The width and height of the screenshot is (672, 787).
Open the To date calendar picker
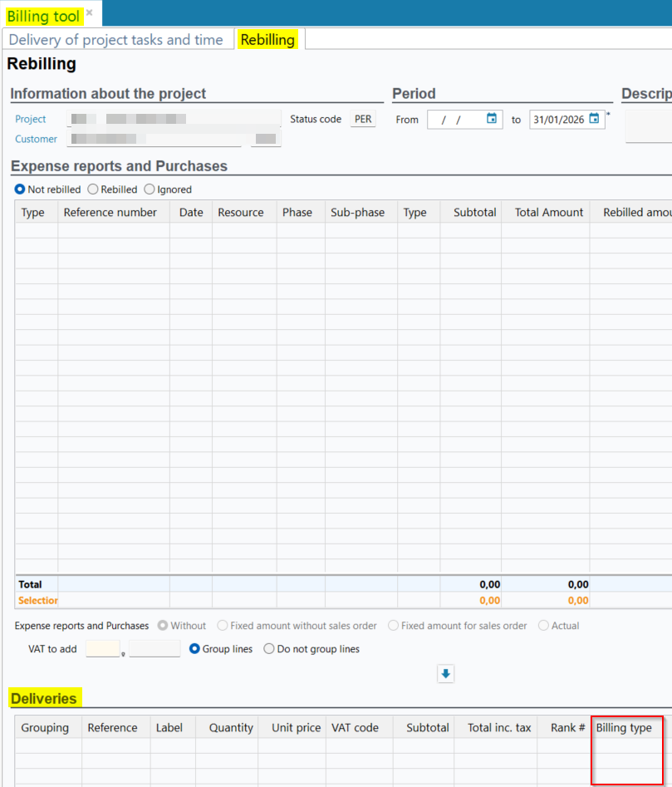coord(594,119)
